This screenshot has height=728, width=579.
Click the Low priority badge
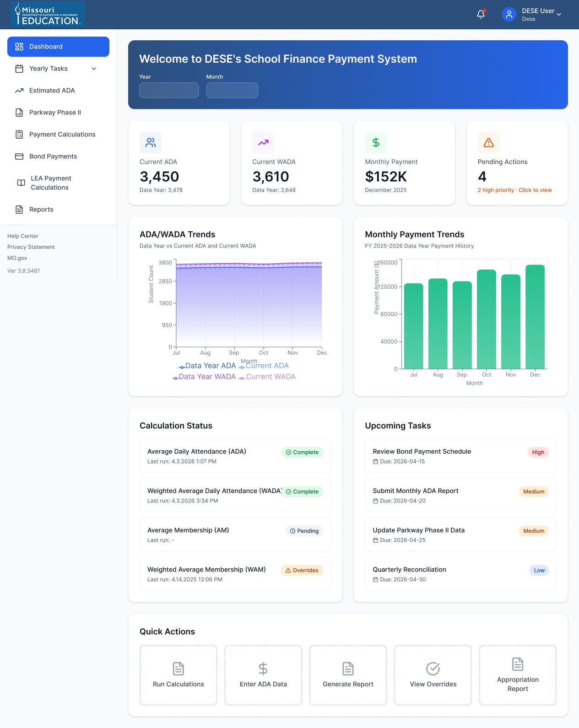539,570
